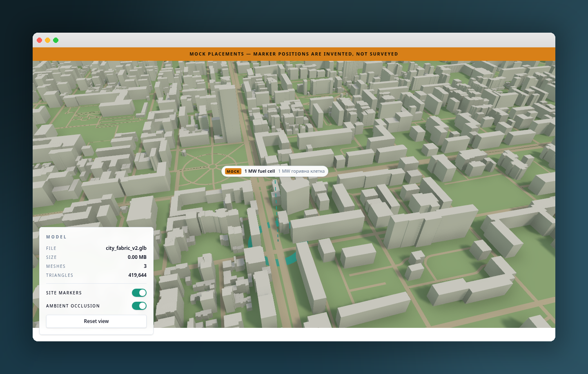Click the Bulgarian label '1 MW горивна клетка'
The image size is (588, 374).
point(301,171)
